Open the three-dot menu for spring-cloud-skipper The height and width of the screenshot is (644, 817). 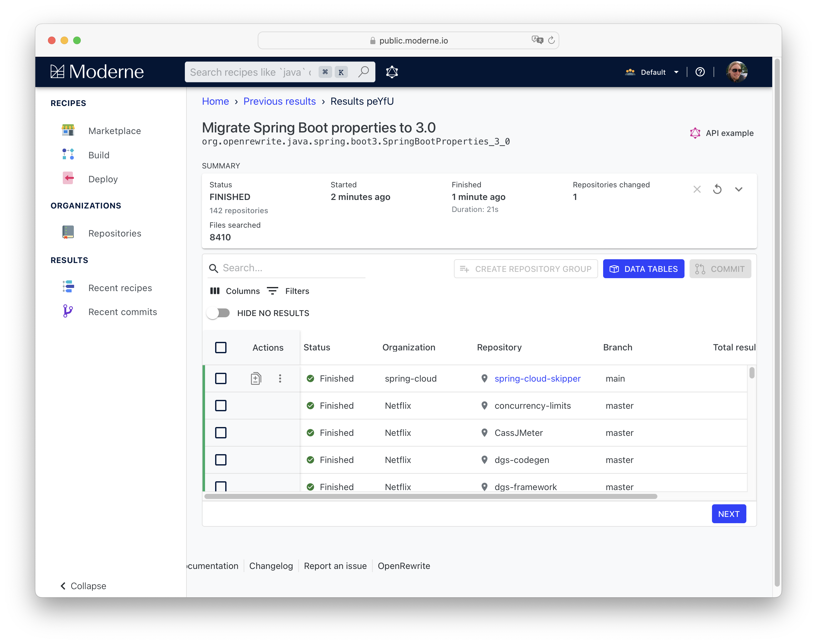[x=280, y=378]
